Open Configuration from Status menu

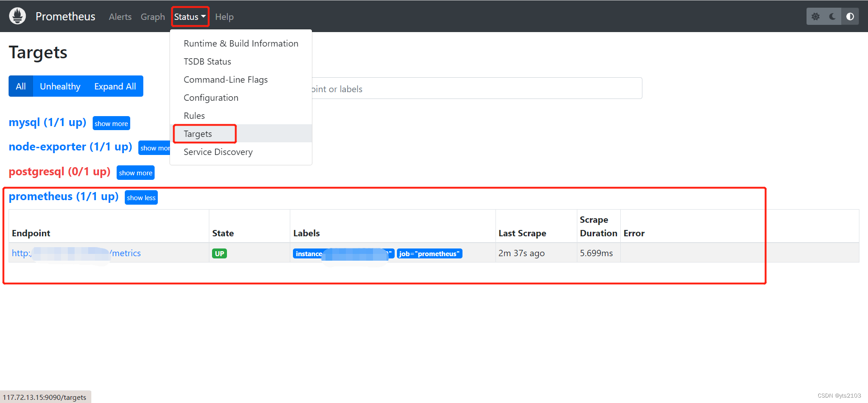[x=241, y=98]
